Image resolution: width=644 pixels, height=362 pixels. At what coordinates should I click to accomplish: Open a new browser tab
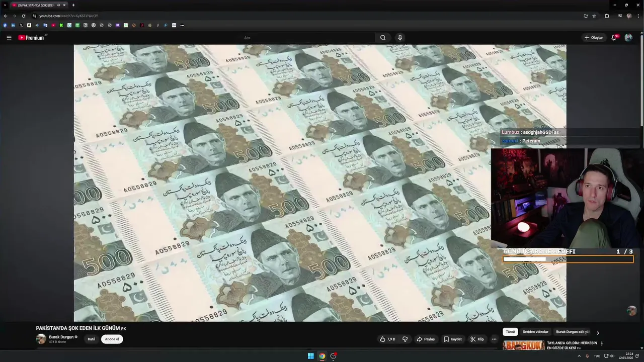point(73,5)
